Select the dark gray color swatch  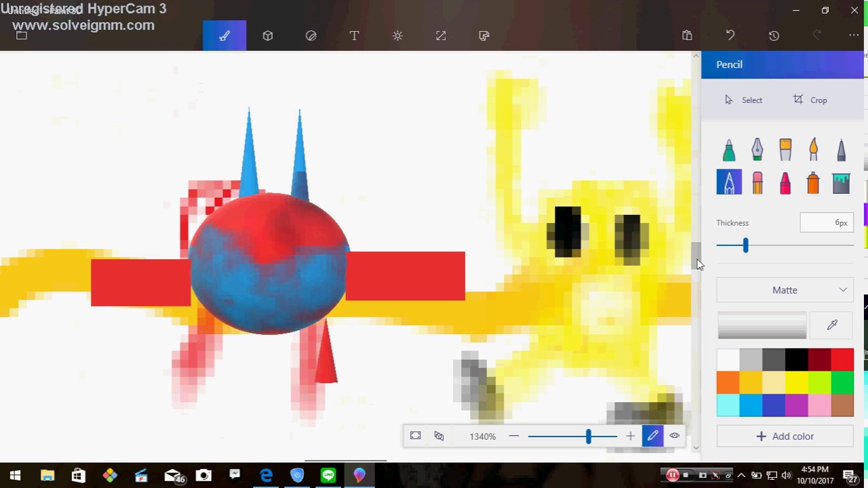click(774, 360)
